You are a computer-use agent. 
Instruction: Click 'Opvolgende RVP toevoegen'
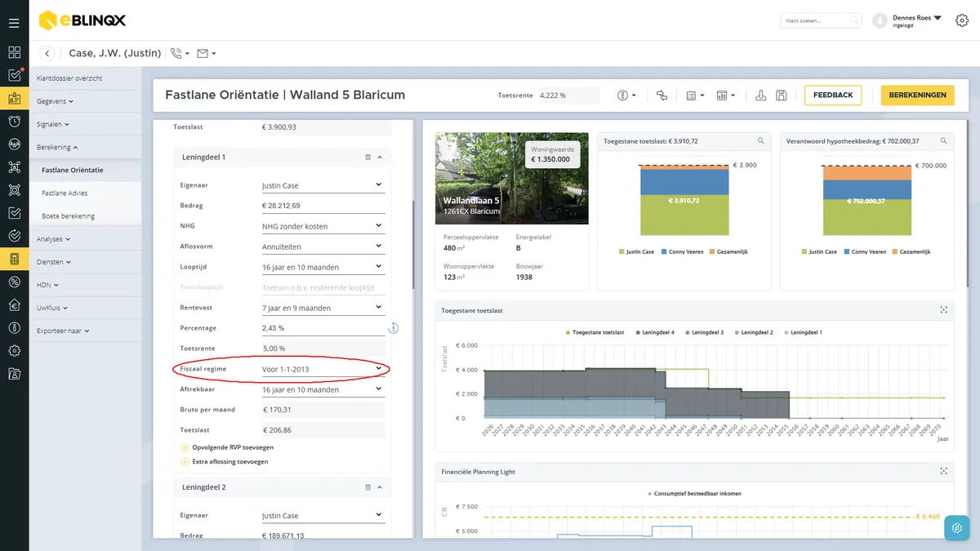[x=227, y=447]
